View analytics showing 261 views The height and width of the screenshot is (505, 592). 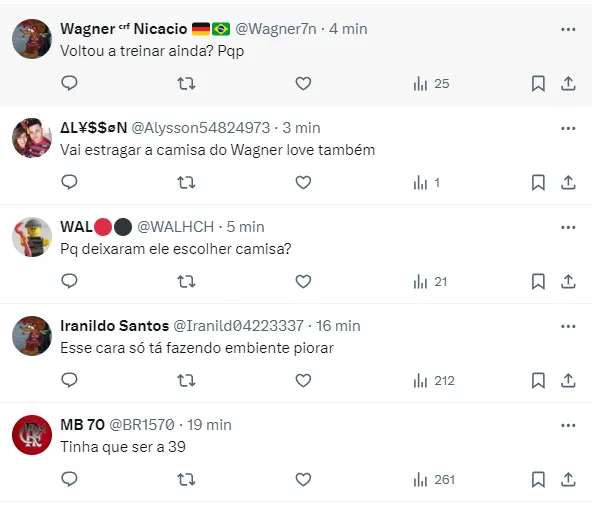pyautogui.click(x=434, y=480)
